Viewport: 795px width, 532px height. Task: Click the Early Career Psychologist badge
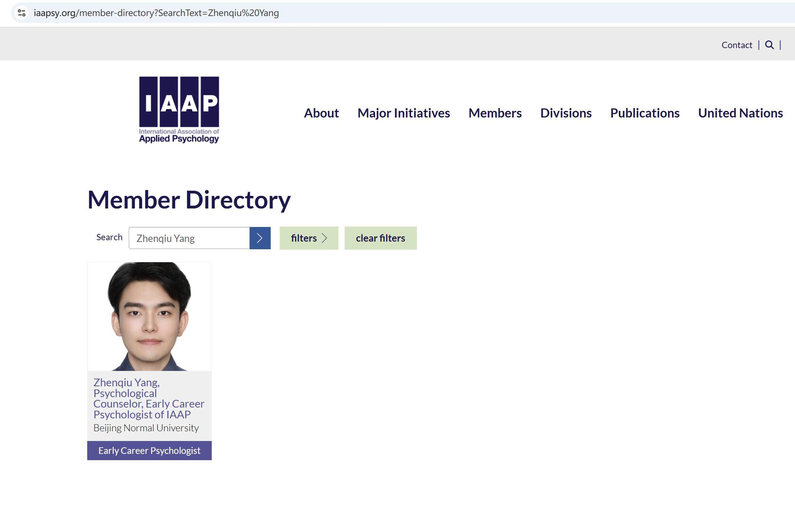[x=149, y=450]
